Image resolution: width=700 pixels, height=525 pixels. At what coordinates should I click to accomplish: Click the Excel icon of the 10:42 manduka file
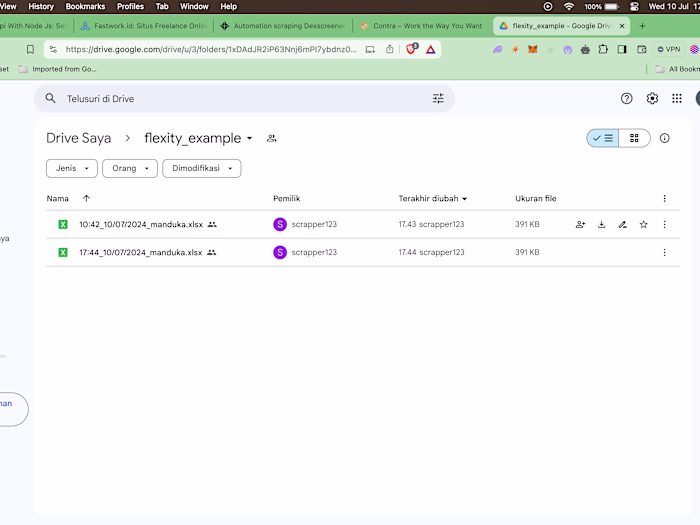point(63,225)
